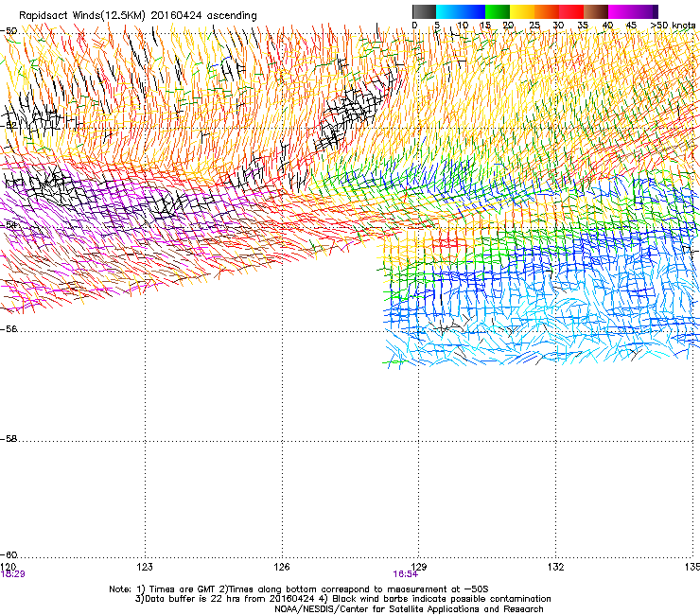The image size is (700, 615).
Task: Click the green 15-20 knots color band
Action: point(498,11)
